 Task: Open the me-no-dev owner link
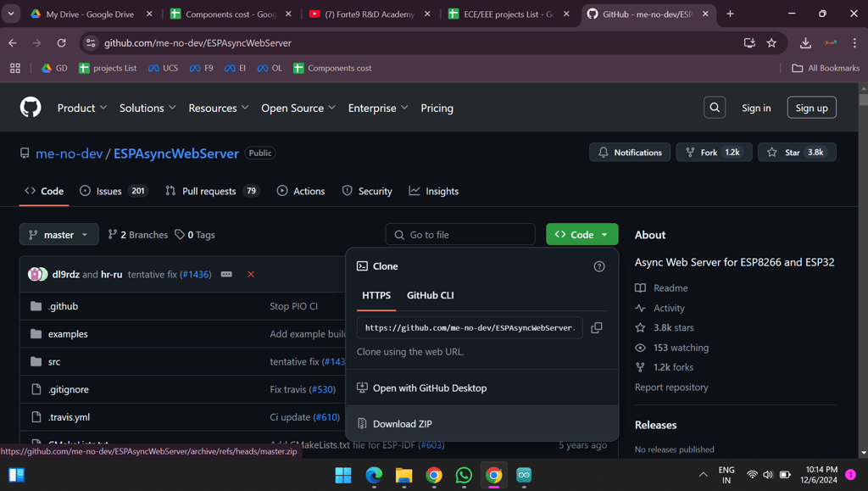(70, 153)
